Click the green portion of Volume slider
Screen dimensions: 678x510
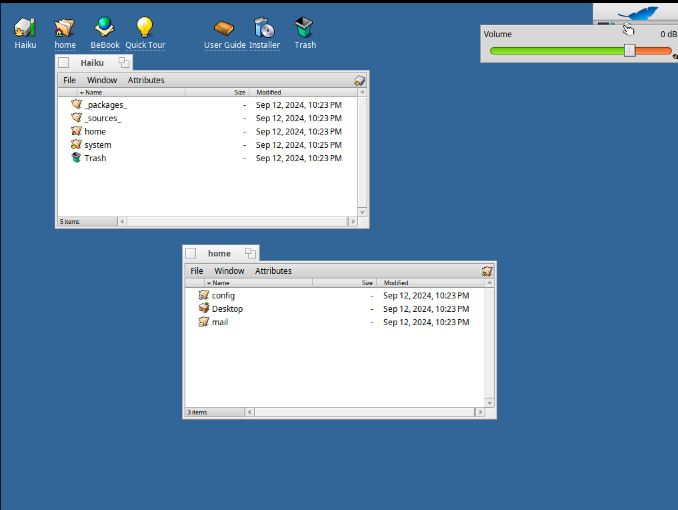tap(557, 51)
